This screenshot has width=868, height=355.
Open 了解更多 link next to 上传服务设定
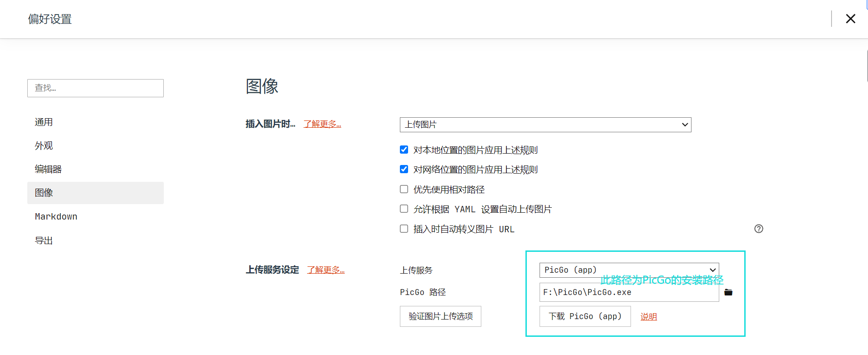pos(326,270)
